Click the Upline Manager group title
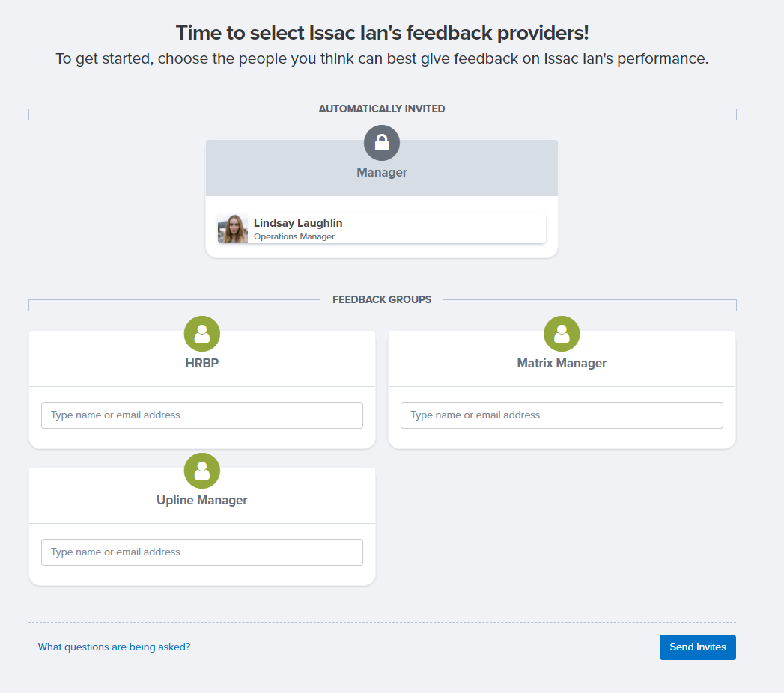Screen dimensions: 784x693 [x=202, y=500]
